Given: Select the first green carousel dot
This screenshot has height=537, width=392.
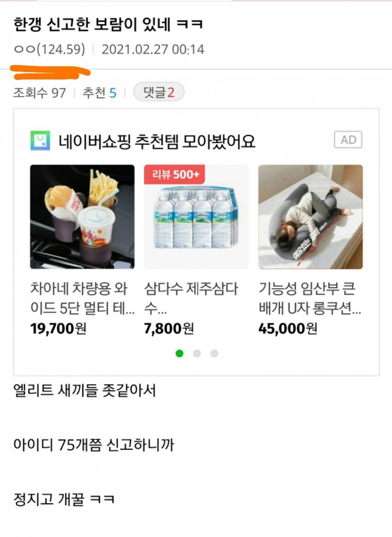Looking at the screenshot, I should (x=179, y=353).
